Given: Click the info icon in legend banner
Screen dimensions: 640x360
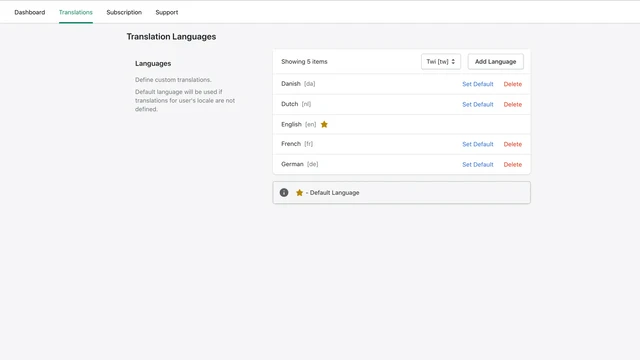Looking at the screenshot, I should click(x=284, y=193).
